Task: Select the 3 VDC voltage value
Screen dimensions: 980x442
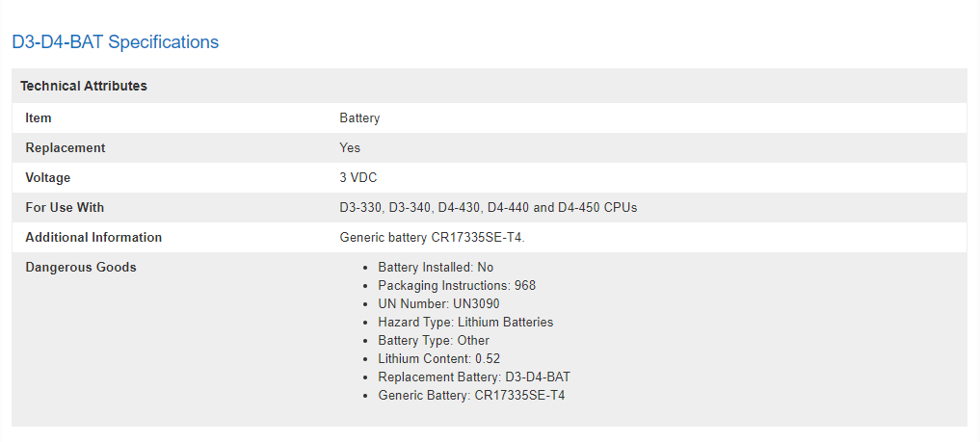Action: coord(358,178)
